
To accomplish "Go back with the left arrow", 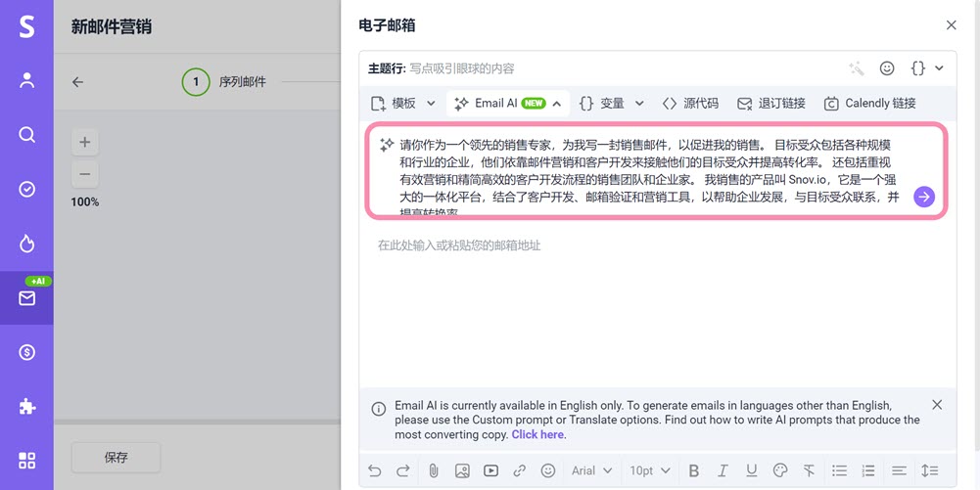I will pyautogui.click(x=77, y=82).
